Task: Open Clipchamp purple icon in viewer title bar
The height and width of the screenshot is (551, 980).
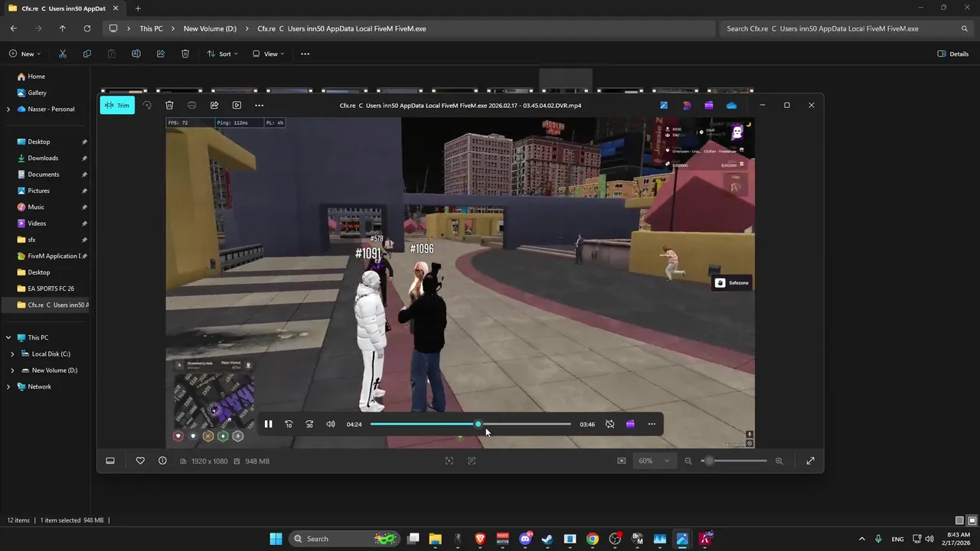Action: point(709,106)
